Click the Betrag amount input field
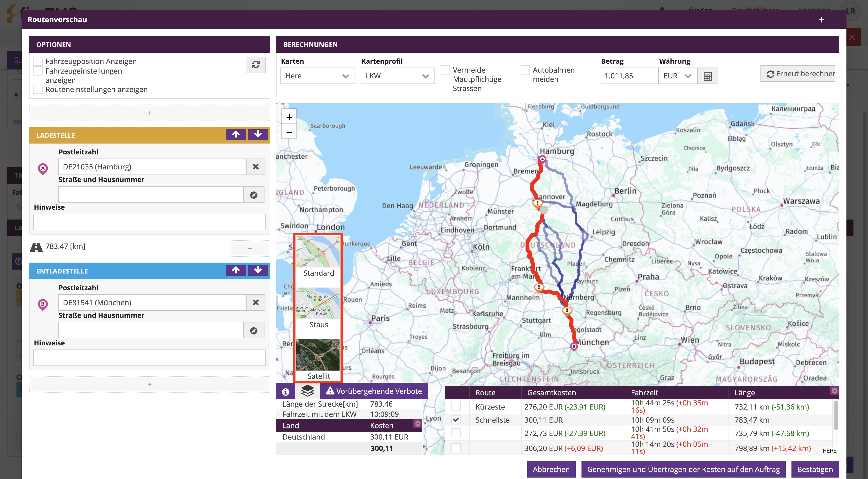The height and width of the screenshot is (479, 868). (x=629, y=76)
